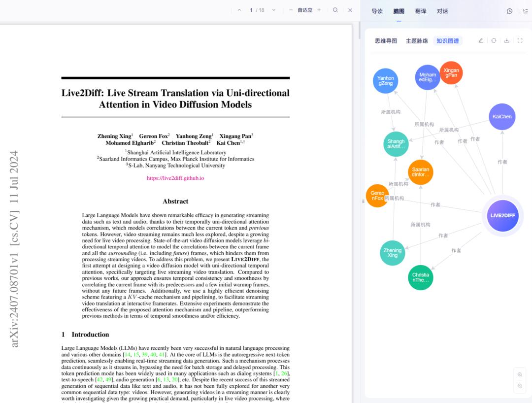Image resolution: width=532 pixels, height=403 pixels.
Task: Click the edit pencil icon in graph panel
Action: [481, 41]
